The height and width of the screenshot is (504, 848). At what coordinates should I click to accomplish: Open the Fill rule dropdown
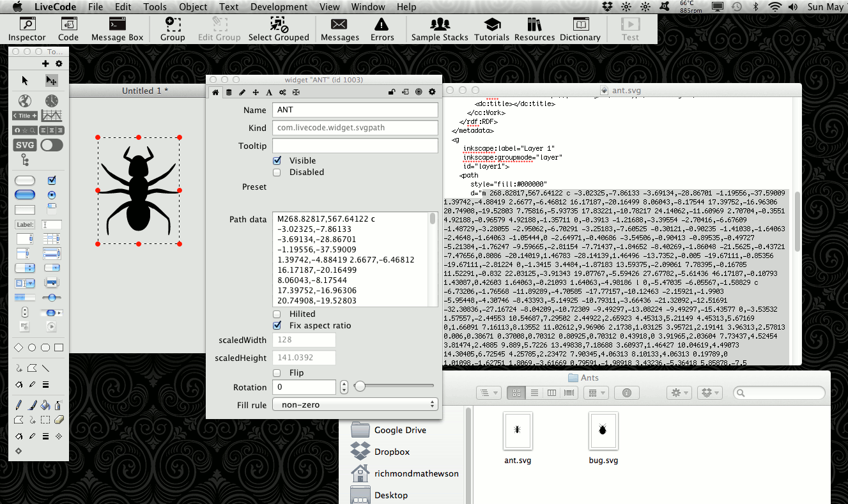point(355,404)
